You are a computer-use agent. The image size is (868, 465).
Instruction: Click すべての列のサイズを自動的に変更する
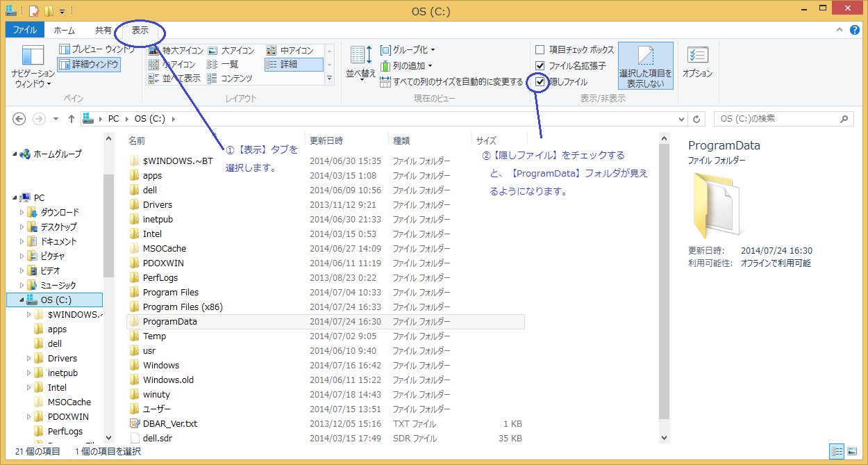coord(451,82)
